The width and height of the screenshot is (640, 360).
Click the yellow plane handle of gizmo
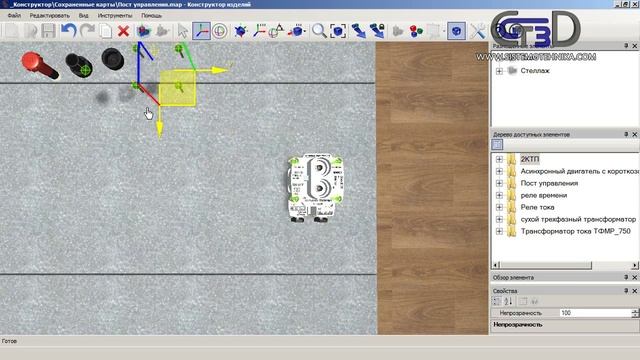tap(178, 88)
